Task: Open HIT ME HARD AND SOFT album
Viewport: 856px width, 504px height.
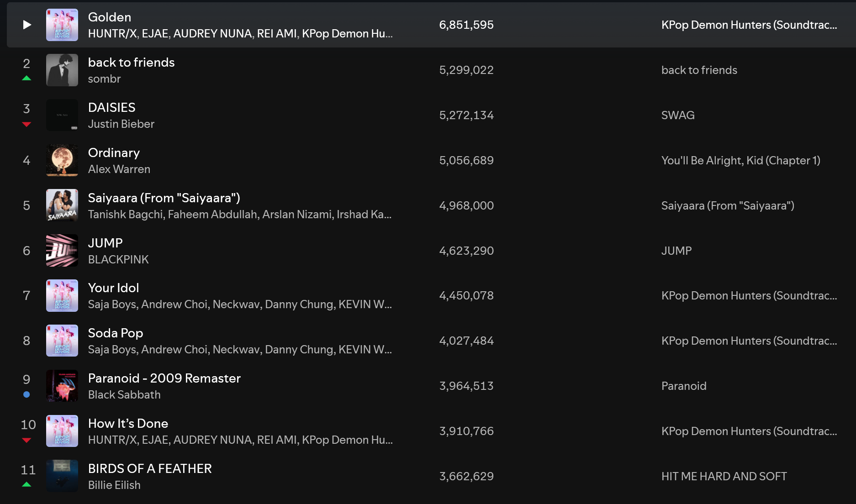Action: click(x=724, y=476)
